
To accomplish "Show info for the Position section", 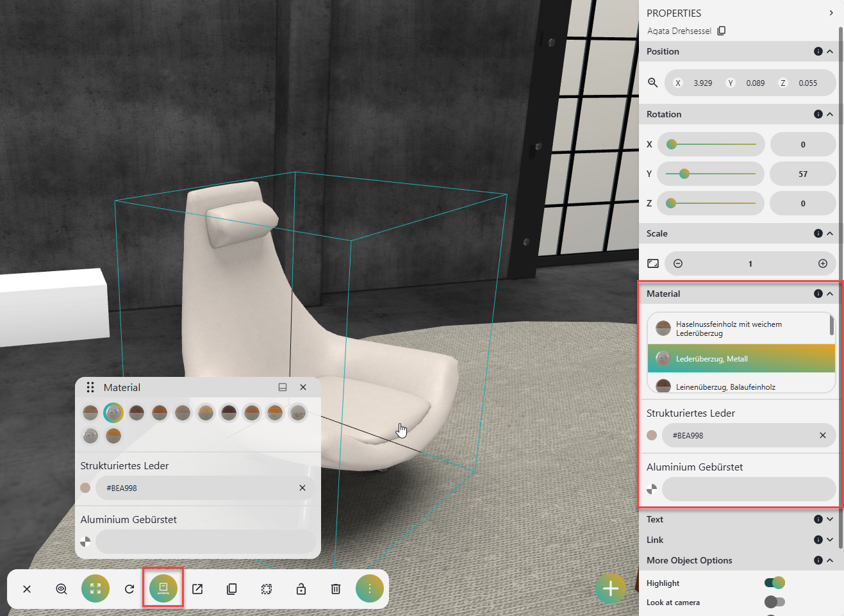I will [x=818, y=51].
